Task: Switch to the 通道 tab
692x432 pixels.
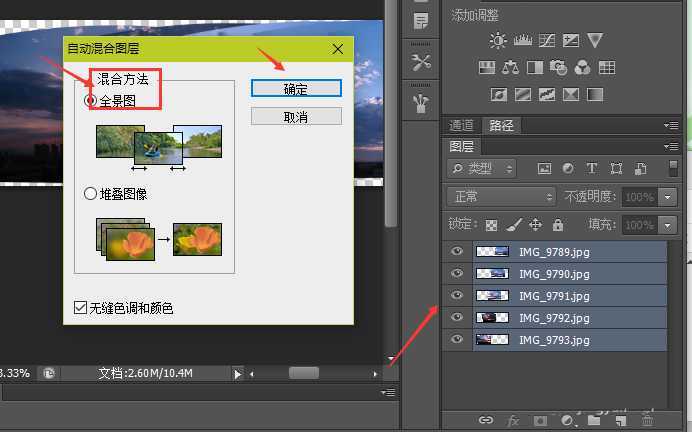Action: (461, 125)
